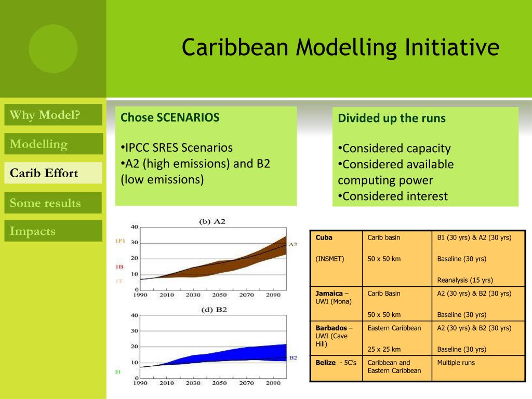Select the Carib Effort tab
This screenshot has height=399, width=532.
54,173
